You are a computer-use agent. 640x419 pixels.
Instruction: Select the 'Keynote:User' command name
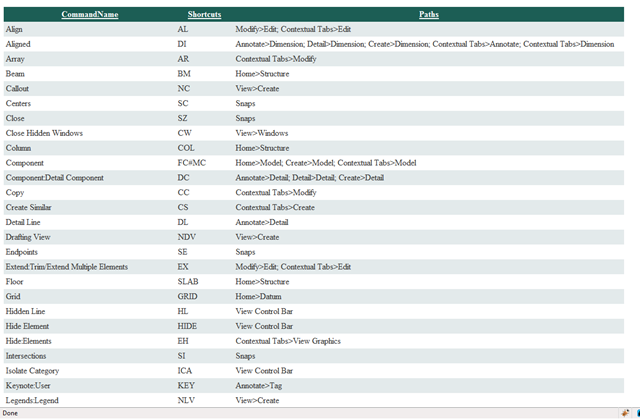(28, 386)
